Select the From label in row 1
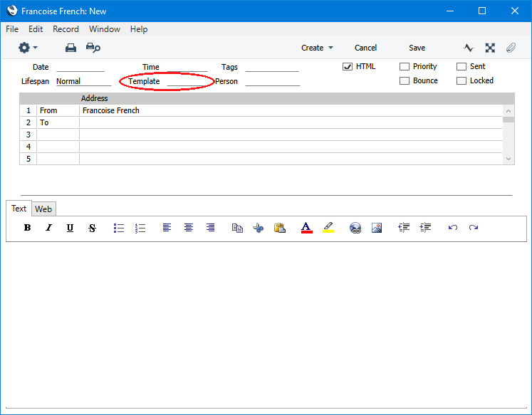532x415 pixels. pyautogui.click(x=48, y=110)
